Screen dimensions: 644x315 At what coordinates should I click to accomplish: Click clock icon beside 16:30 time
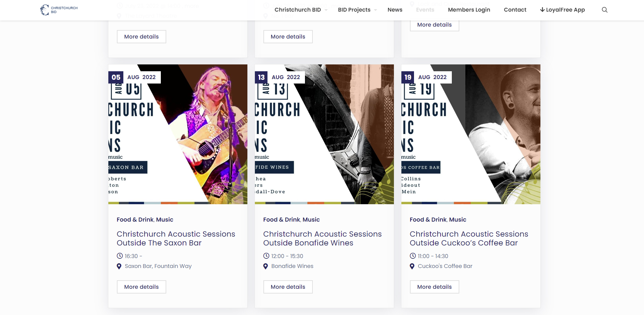point(120,256)
